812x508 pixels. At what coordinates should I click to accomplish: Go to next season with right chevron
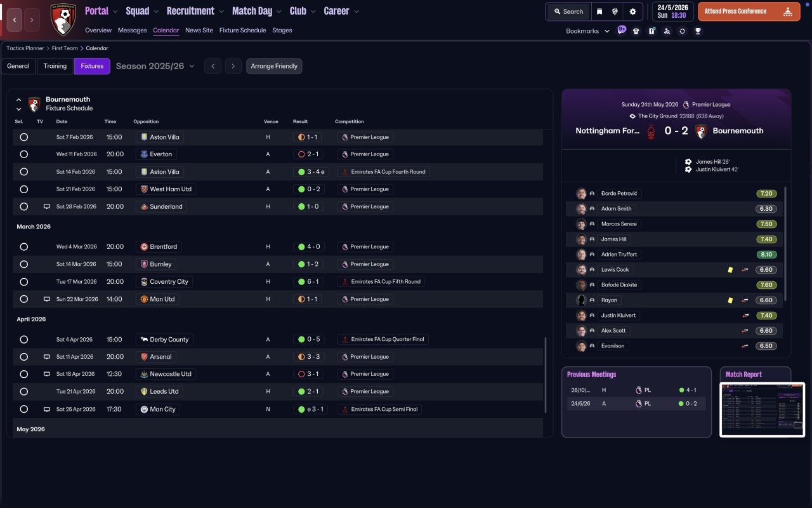(233, 66)
